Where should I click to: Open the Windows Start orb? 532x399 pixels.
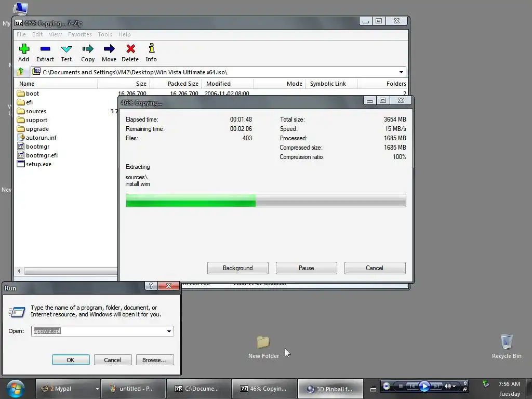click(x=15, y=389)
